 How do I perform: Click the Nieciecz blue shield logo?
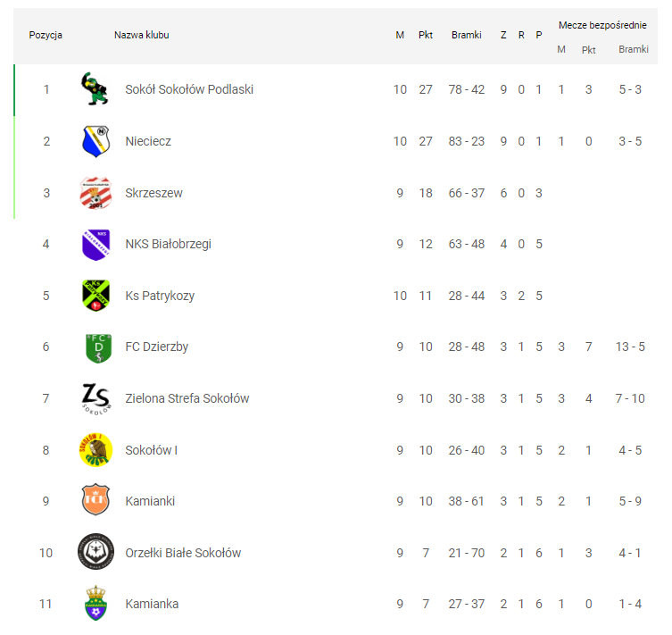(95, 141)
